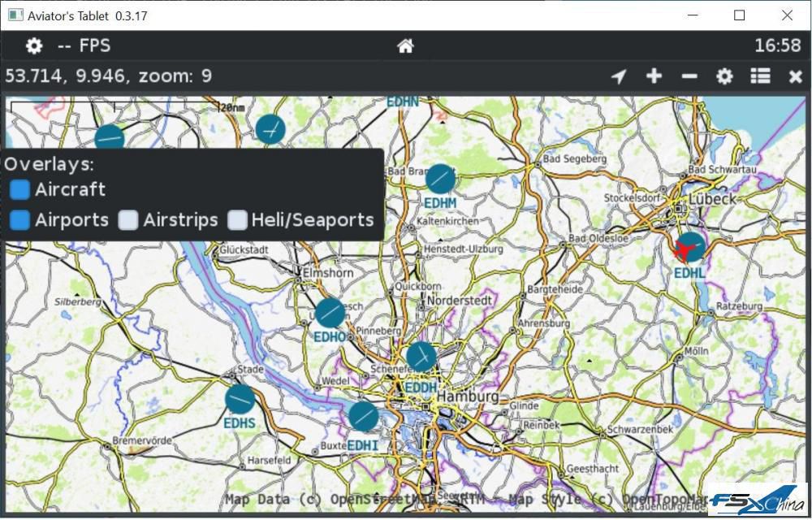Screen dimensions: 812x520
Task: Click the Bad Segeberg label
Action: [574, 159]
